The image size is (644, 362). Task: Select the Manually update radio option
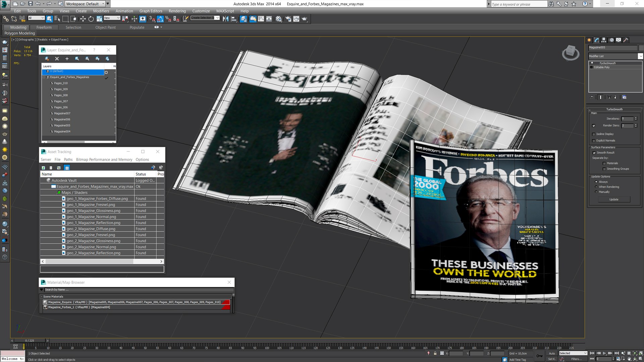(x=596, y=192)
